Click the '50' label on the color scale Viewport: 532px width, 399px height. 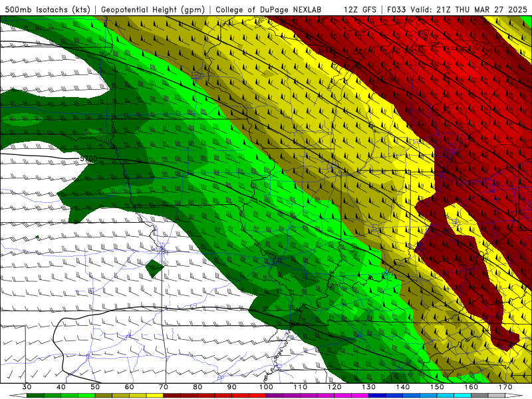[x=95, y=387]
